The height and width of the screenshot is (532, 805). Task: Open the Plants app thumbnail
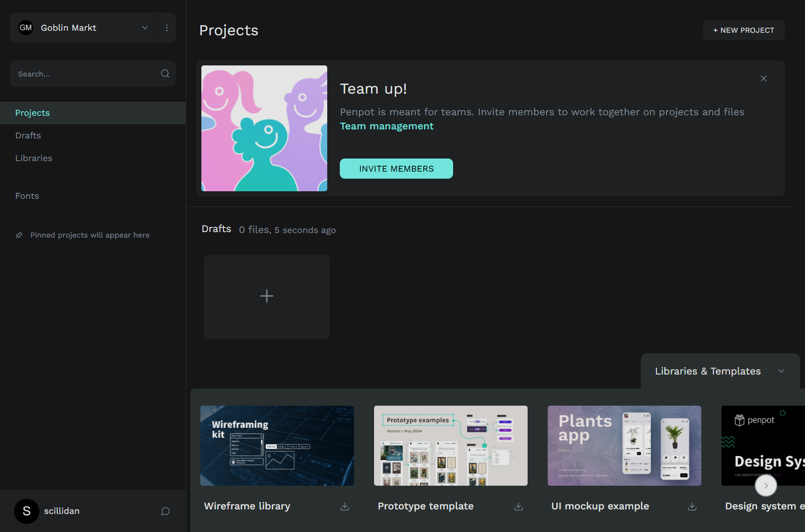point(624,445)
